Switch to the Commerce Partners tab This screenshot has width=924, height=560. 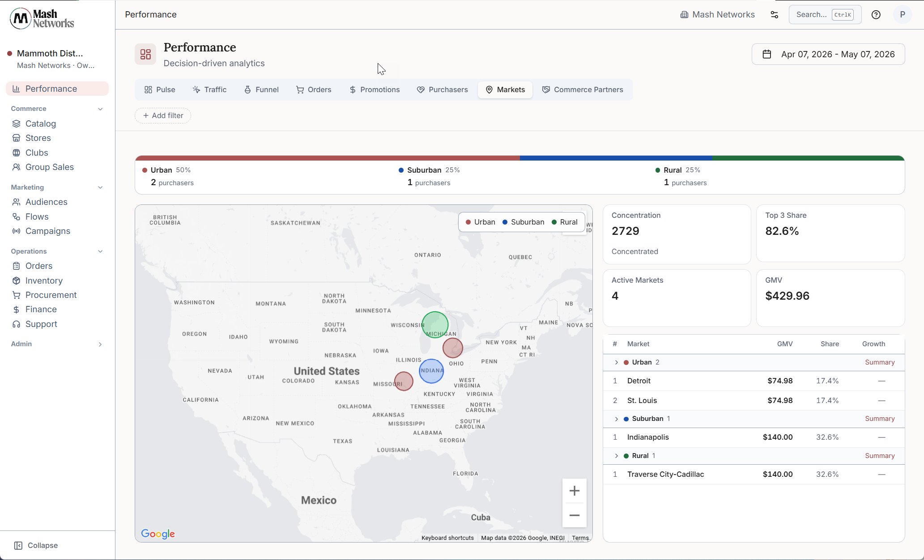tap(583, 89)
